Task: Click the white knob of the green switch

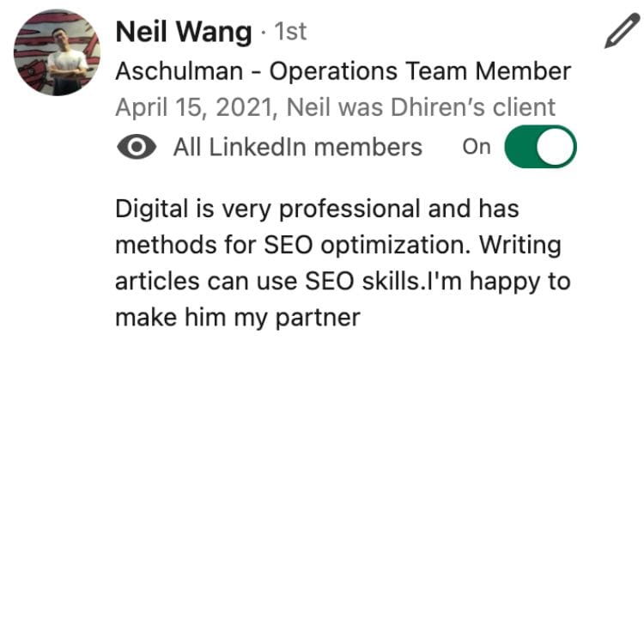Action: [x=555, y=147]
